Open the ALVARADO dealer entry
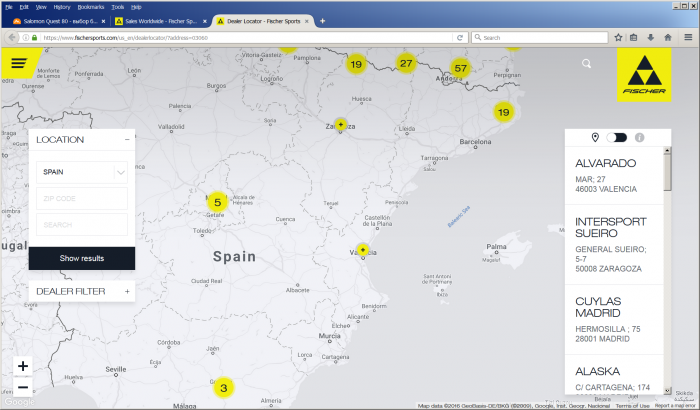Screen dimensions: 700x410 614,176
